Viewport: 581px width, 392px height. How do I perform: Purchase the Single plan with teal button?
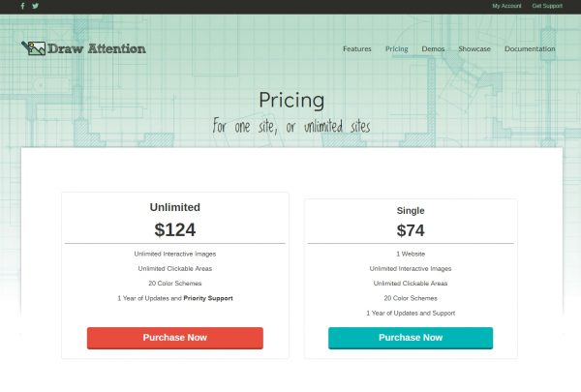click(x=411, y=338)
